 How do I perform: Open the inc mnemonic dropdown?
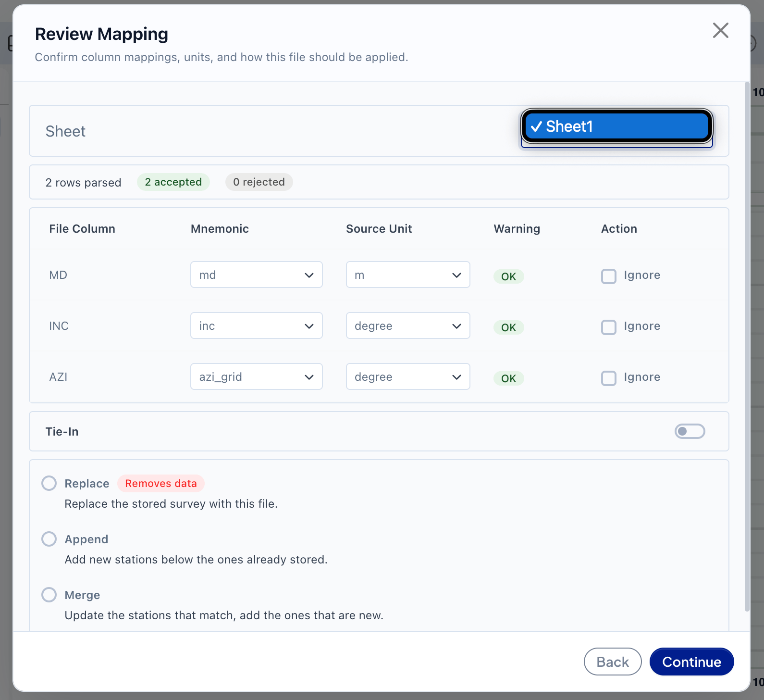coord(256,325)
